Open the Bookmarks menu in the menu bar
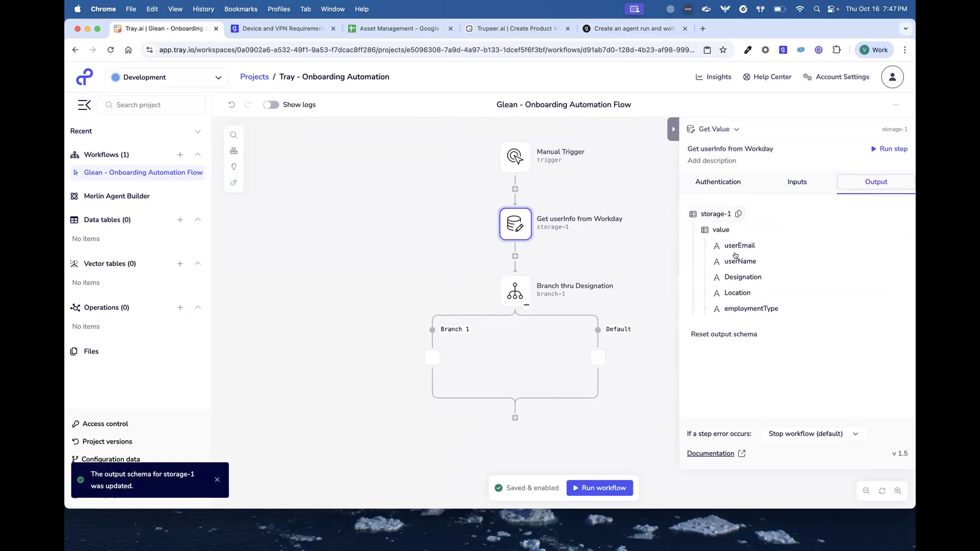Image resolution: width=980 pixels, height=551 pixels. (x=240, y=9)
